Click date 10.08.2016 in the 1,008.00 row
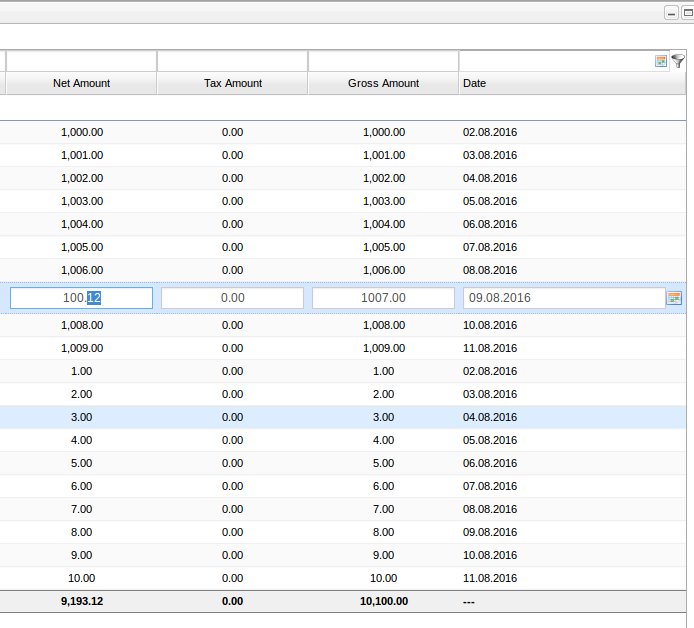Viewport: 694px width, 628px height. click(490, 325)
